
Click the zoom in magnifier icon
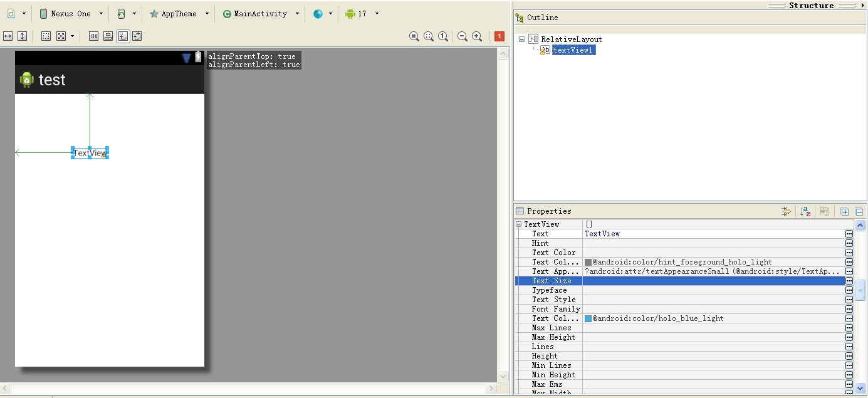pyautogui.click(x=477, y=36)
